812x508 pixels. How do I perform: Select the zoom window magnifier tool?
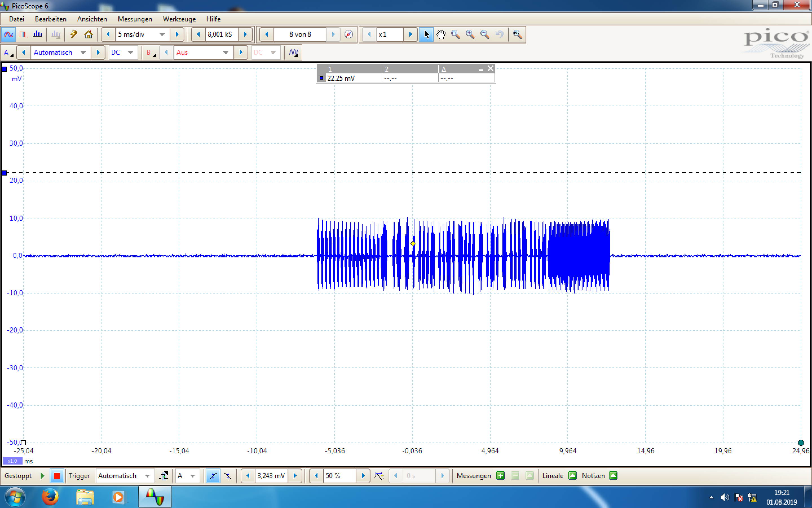click(455, 34)
